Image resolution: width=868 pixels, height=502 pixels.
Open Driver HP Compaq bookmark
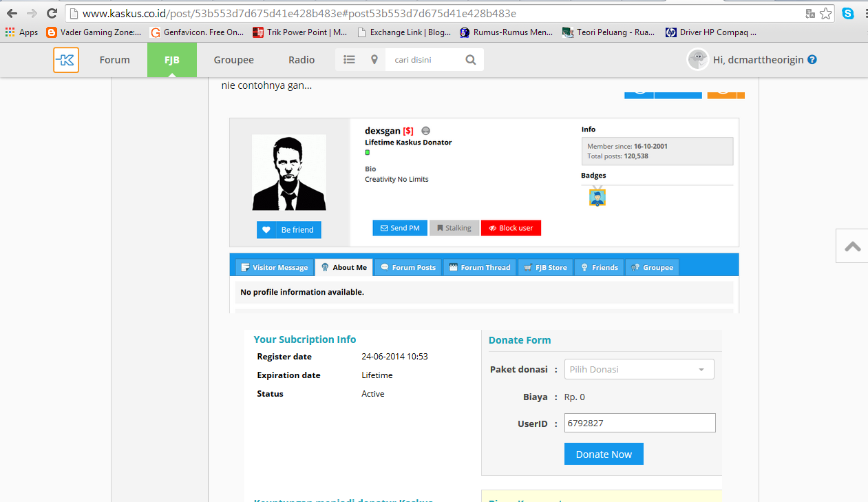(711, 32)
